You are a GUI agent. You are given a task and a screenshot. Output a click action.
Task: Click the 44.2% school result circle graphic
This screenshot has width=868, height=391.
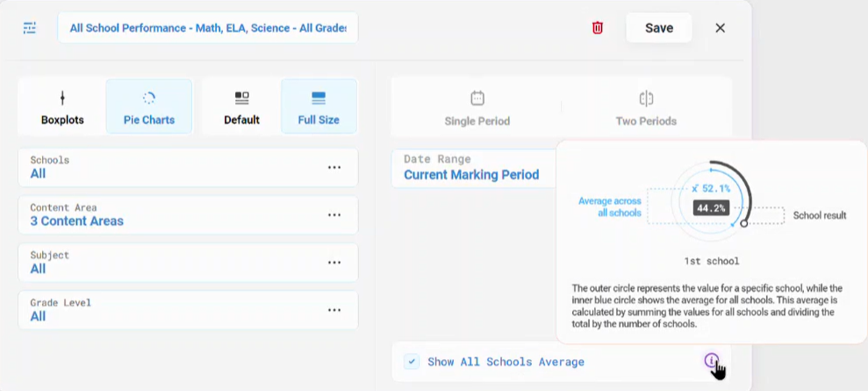pos(712,202)
